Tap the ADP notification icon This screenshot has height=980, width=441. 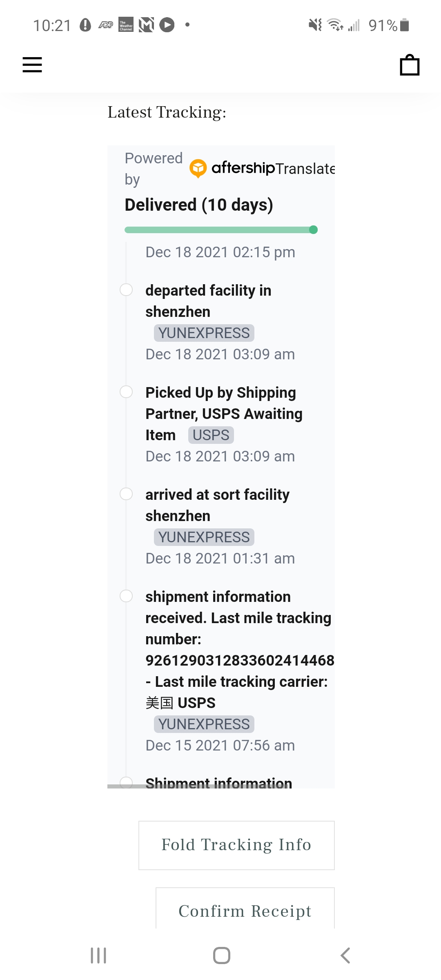[106, 25]
